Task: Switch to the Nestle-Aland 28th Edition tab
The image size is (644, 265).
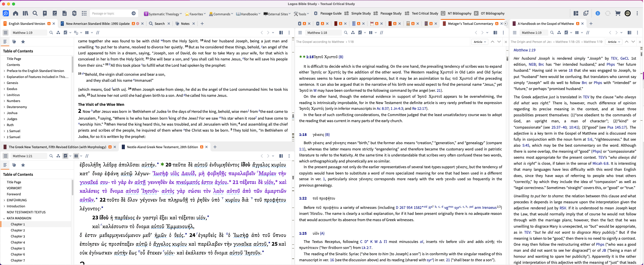Action: 162,147
